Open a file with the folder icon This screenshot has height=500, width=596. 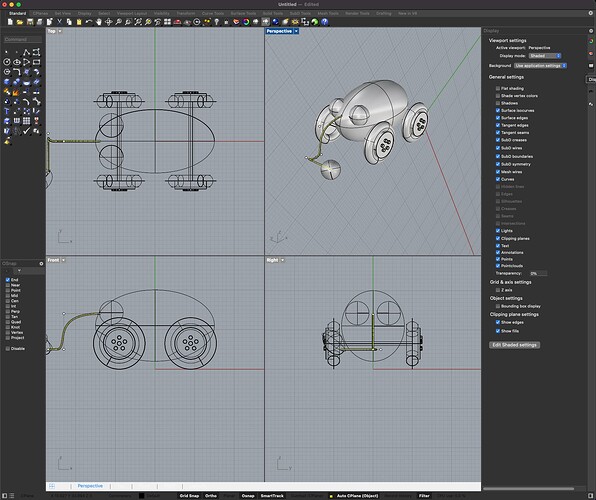tap(20, 22)
